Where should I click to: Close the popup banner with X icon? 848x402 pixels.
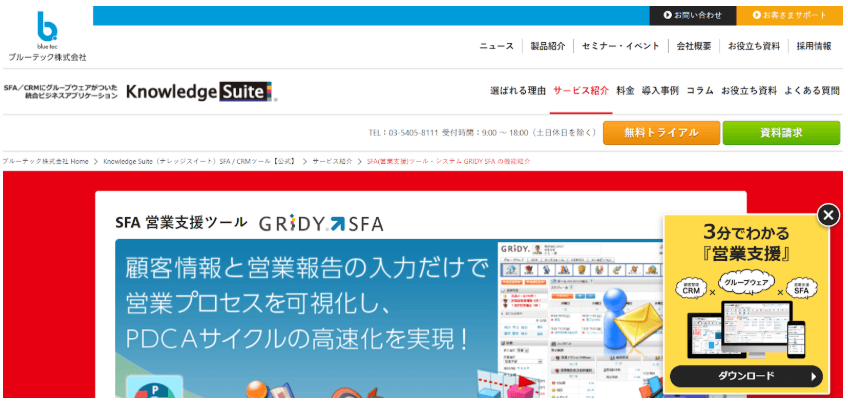click(828, 215)
